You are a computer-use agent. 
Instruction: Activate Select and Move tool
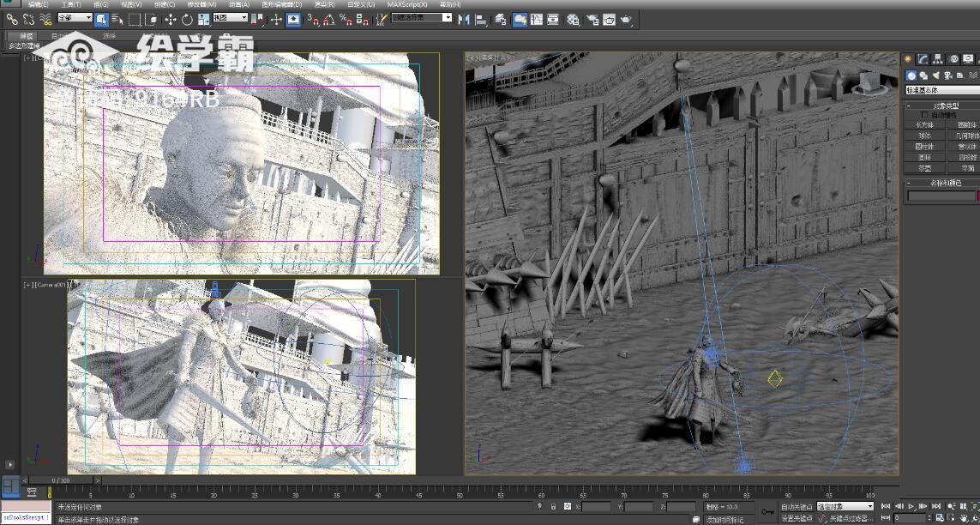pyautogui.click(x=171, y=20)
